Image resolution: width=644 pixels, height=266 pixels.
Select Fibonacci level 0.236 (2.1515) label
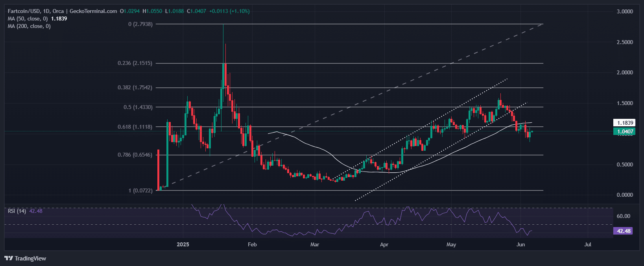click(135, 63)
